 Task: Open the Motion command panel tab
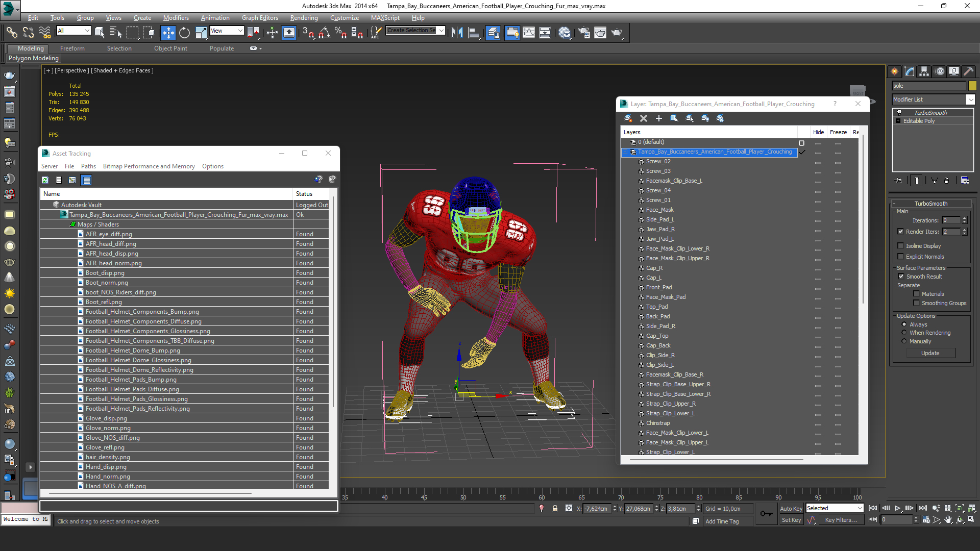940,71
